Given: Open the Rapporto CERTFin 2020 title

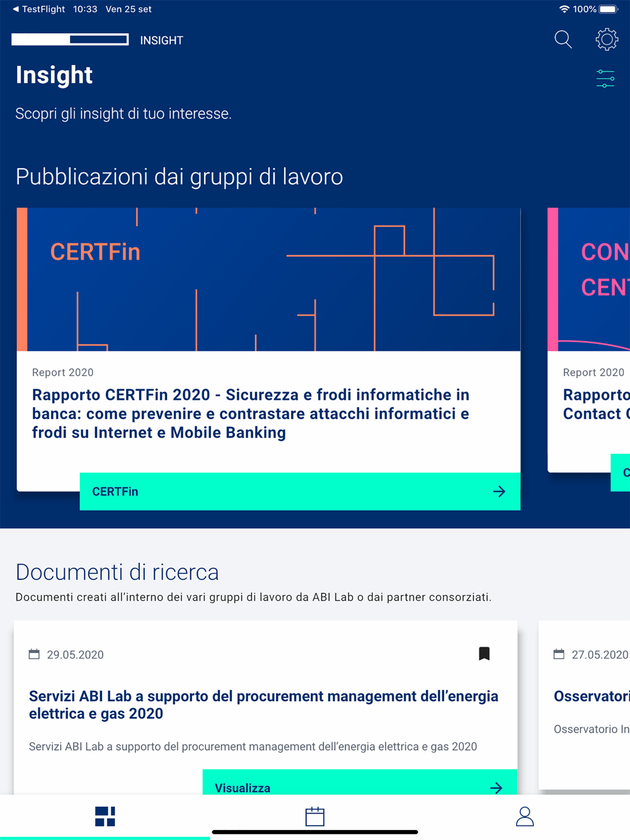Looking at the screenshot, I should (251, 414).
